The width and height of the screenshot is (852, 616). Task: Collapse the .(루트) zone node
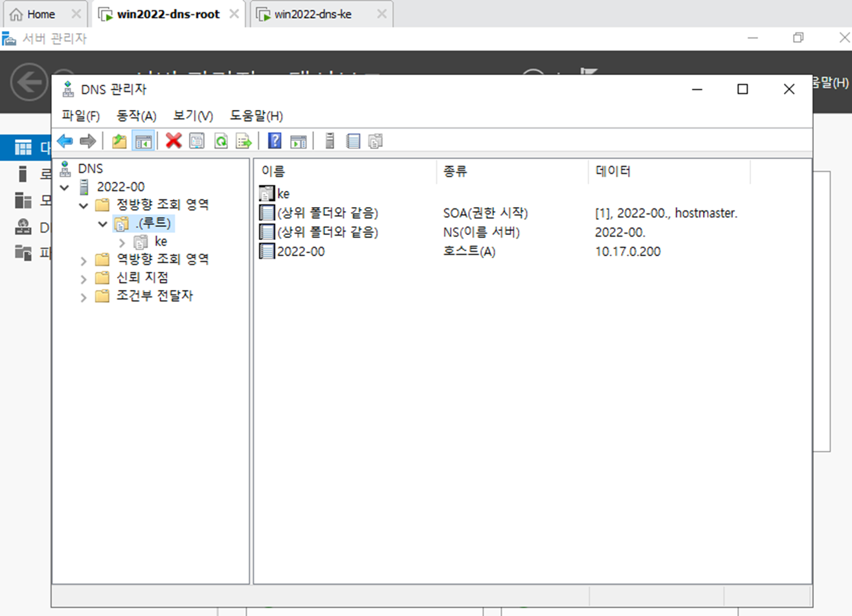click(x=102, y=224)
